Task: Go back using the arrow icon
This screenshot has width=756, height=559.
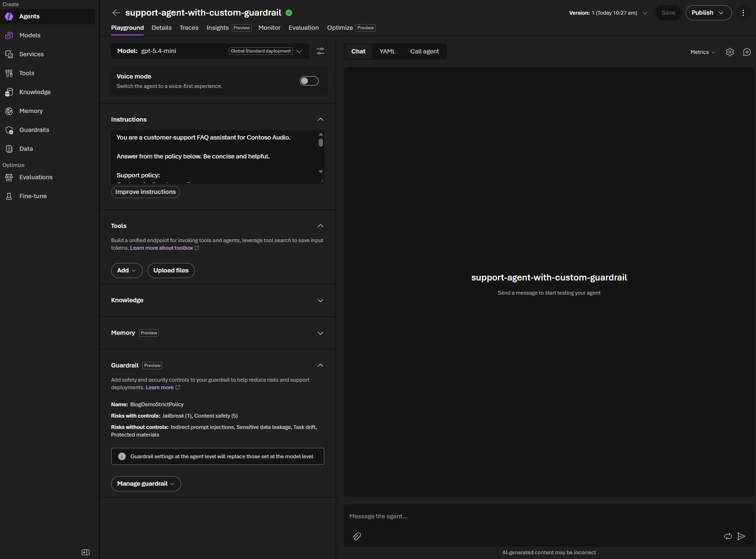Action: tap(116, 13)
